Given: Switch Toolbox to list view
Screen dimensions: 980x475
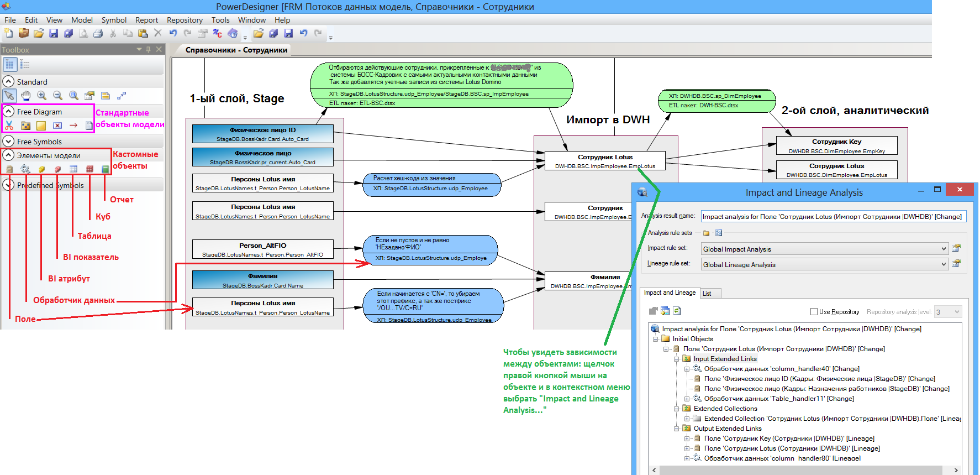Looking at the screenshot, I should coord(25,65).
